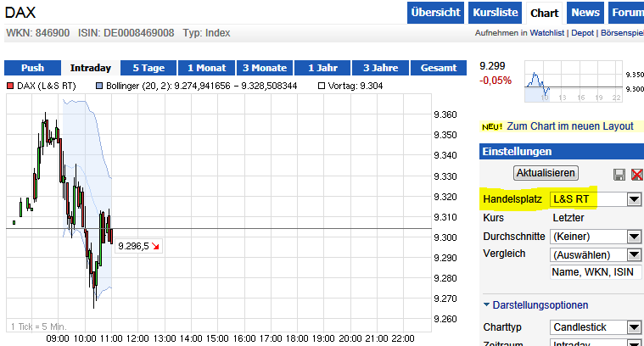This screenshot has height=346, width=644.
Task: Click the WKN: 846900 text
Action: coord(38,33)
